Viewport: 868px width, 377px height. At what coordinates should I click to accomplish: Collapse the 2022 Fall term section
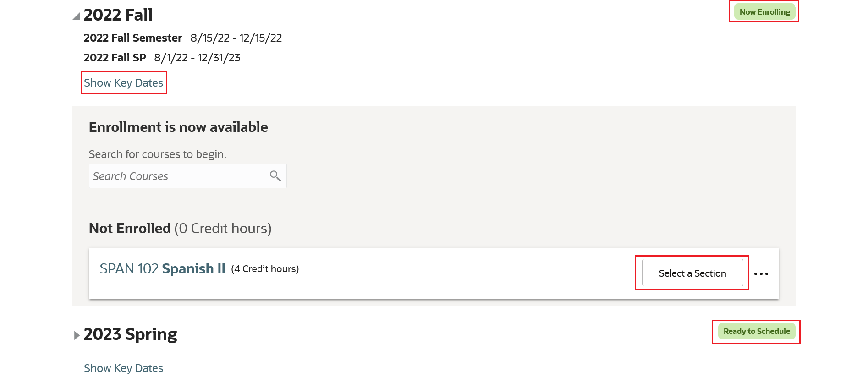[x=77, y=16]
